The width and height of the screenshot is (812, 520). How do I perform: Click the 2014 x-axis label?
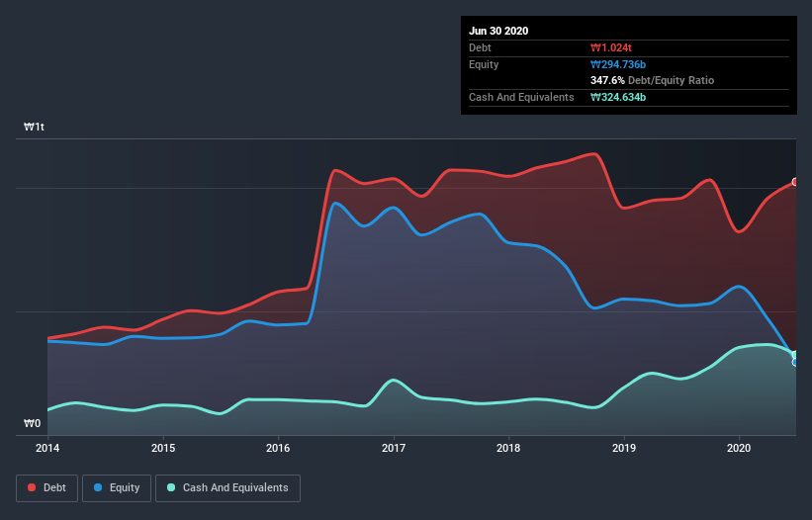click(47, 448)
